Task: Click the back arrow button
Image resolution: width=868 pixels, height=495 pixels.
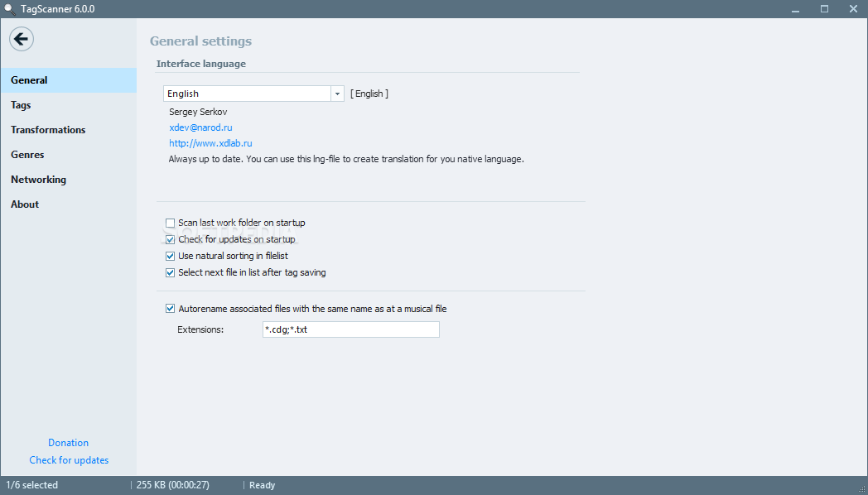Action: point(22,39)
